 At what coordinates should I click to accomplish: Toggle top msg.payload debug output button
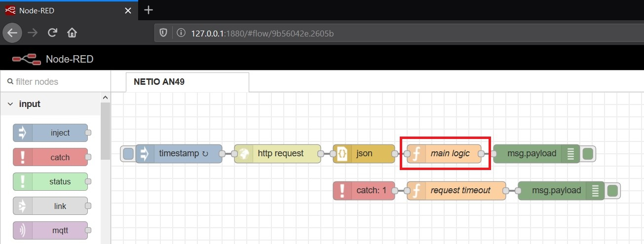[x=588, y=153]
